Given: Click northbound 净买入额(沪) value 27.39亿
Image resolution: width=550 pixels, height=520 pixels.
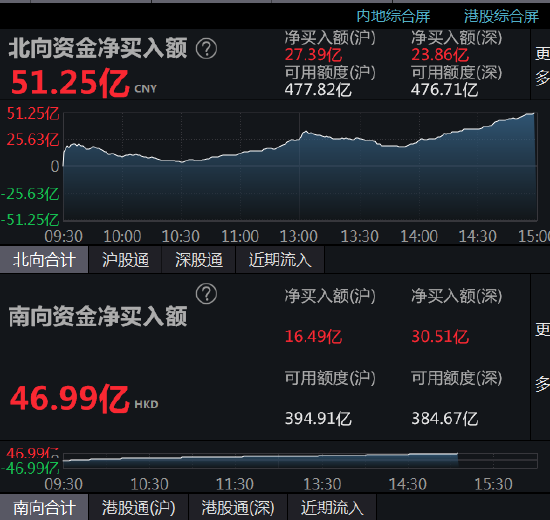Looking at the screenshot, I should pyautogui.click(x=313, y=55).
